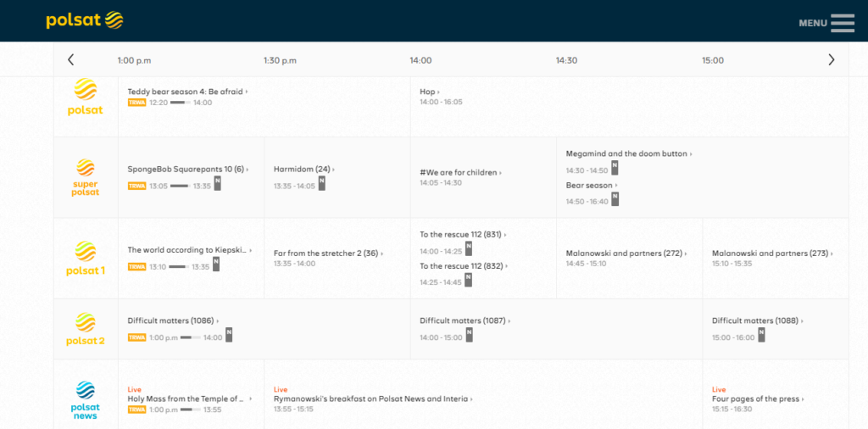Click N badge for To the rescue 112 (831)
This screenshot has height=429, width=868.
pyautogui.click(x=468, y=248)
